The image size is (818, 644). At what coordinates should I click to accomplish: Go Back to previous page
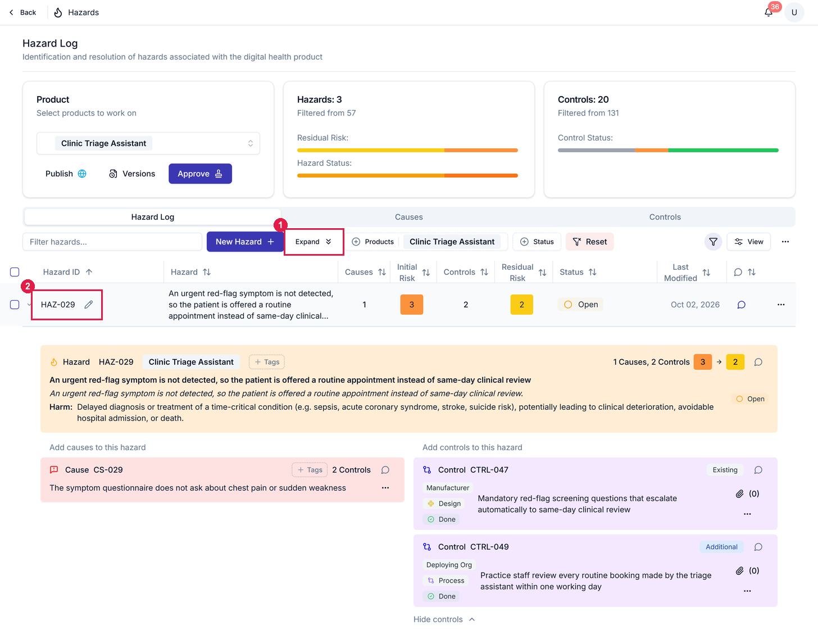22,12
